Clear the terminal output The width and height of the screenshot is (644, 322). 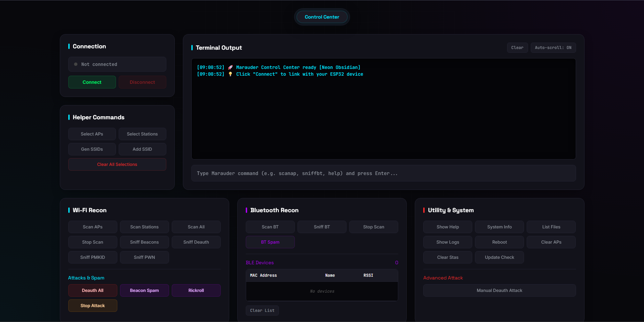(517, 48)
